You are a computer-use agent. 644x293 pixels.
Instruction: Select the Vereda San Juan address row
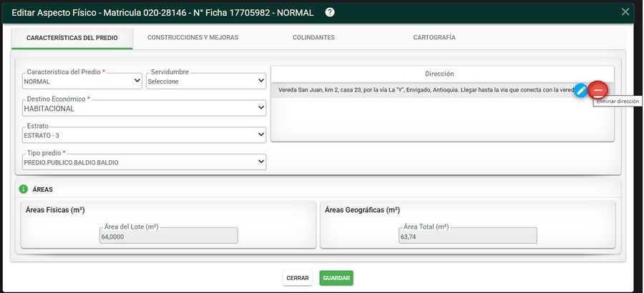[442, 90]
